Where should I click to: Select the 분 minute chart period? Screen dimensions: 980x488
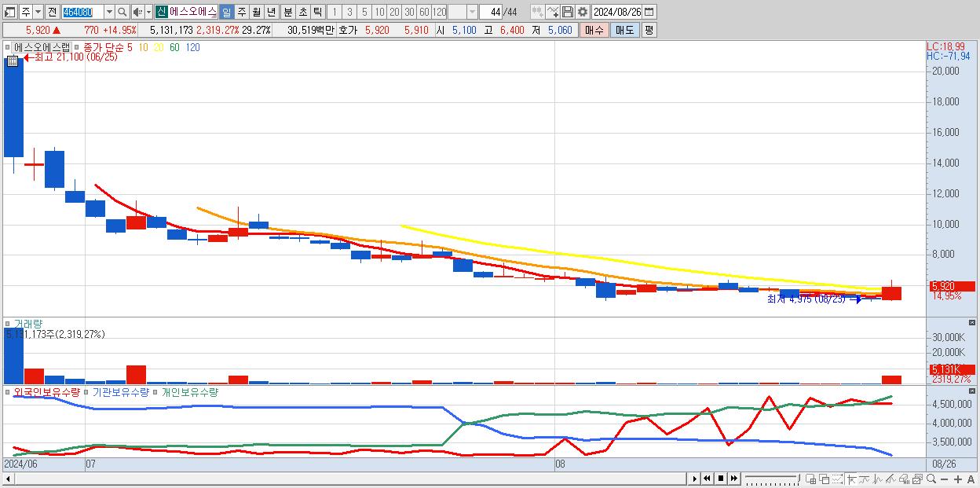287,12
